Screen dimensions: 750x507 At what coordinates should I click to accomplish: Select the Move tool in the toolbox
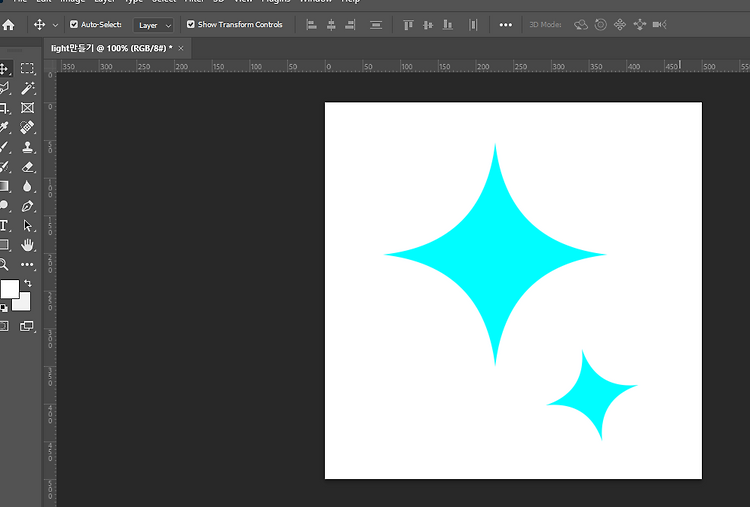pos(4,68)
